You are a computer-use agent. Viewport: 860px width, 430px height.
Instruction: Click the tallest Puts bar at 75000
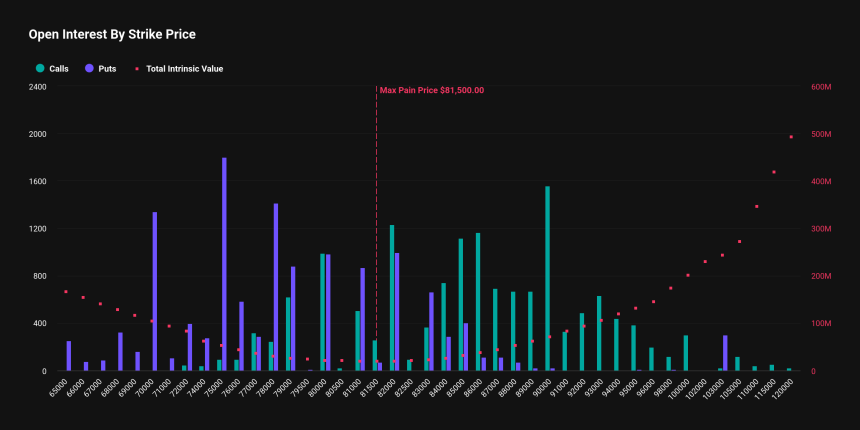coord(224,264)
